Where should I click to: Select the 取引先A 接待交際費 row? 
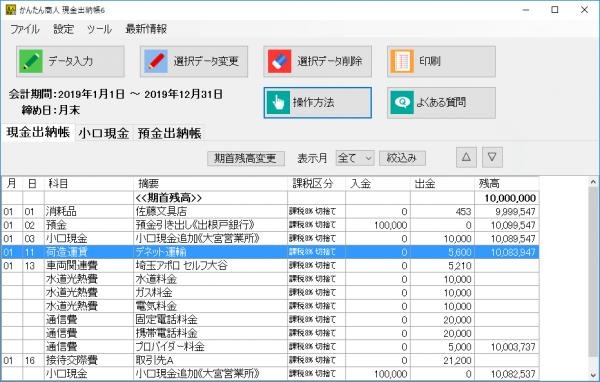click(270, 360)
